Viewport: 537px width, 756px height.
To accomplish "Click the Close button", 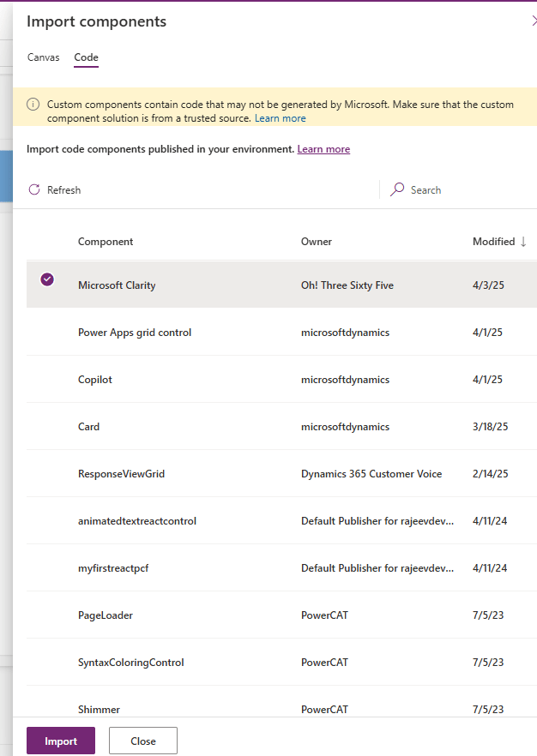I will coord(143,741).
